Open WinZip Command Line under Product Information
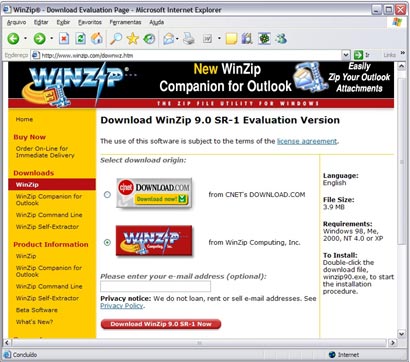Screen dimensions: 410x362 click(x=49, y=286)
